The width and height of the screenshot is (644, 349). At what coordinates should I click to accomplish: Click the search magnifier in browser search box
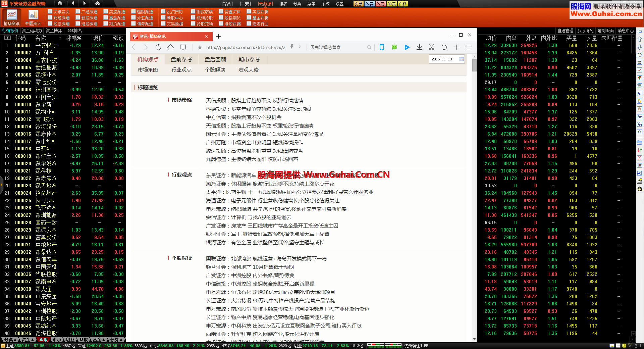coord(369,47)
